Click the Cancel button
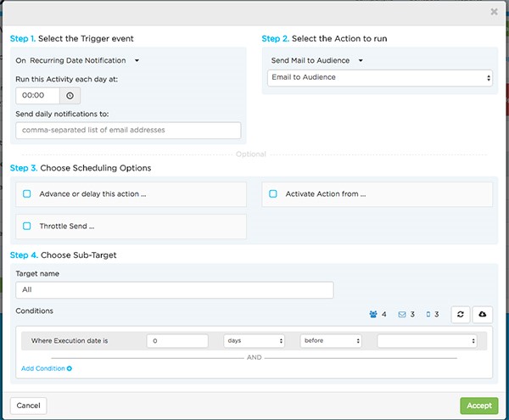Image resolution: width=509 pixels, height=420 pixels. point(29,406)
